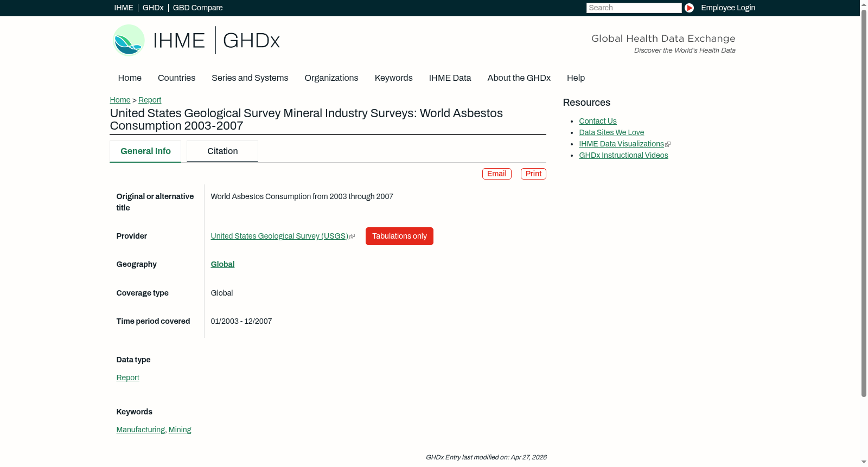This screenshot has width=868, height=467.
Task: Click the text 'World Asbestos Consumption from 2003 through 2007'
Action: (x=302, y=196)
